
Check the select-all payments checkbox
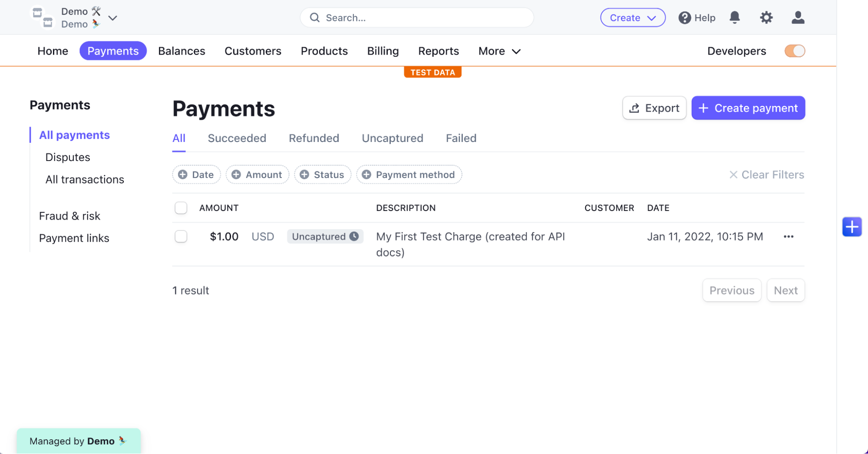click(x=181, y=208)
